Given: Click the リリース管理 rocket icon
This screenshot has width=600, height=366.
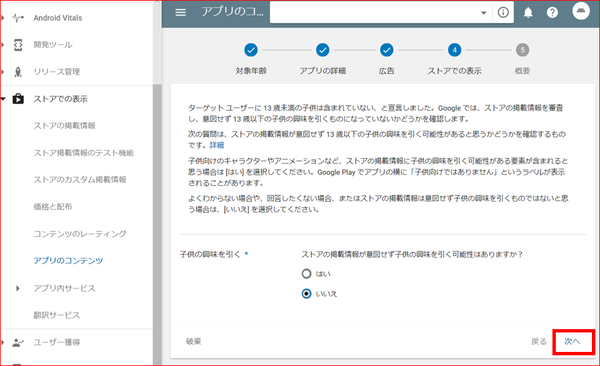Looking at the screenshot, I should (18, 72).
